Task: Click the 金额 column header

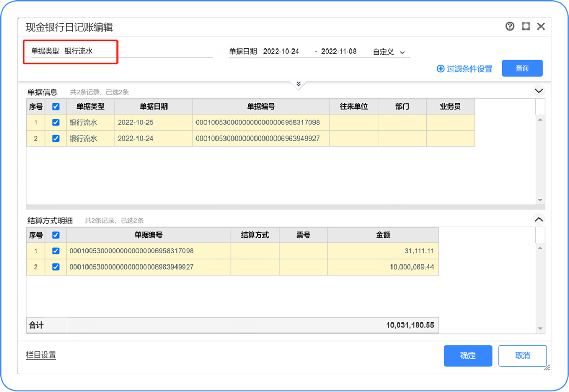Action: (x=382, y=235)
